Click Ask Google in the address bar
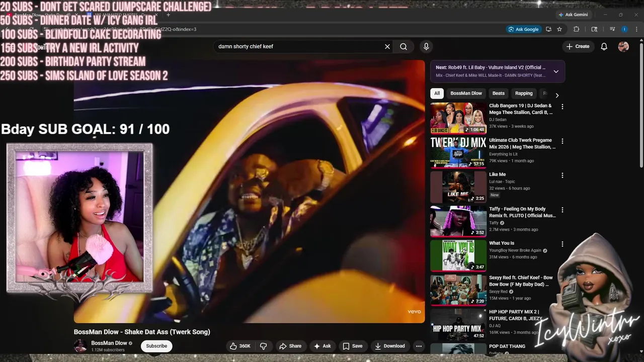This screenshot has height=362, width=644. [523, 29]
